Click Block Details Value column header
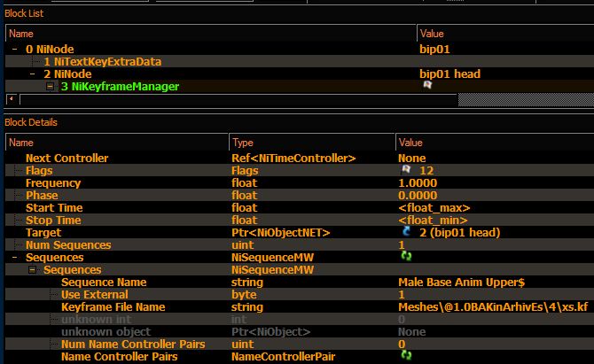This screenshot has width=594, height=364. pyautogui.click(x=495, y=143)
